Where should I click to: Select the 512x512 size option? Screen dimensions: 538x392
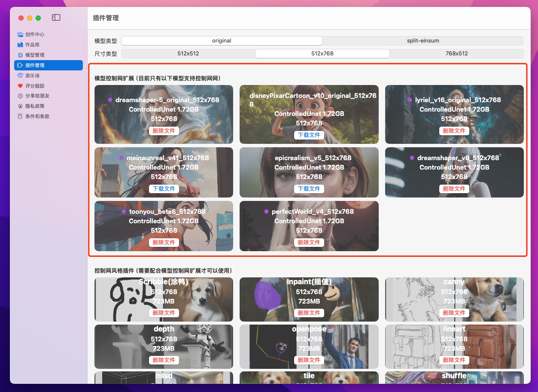(188, 54)
